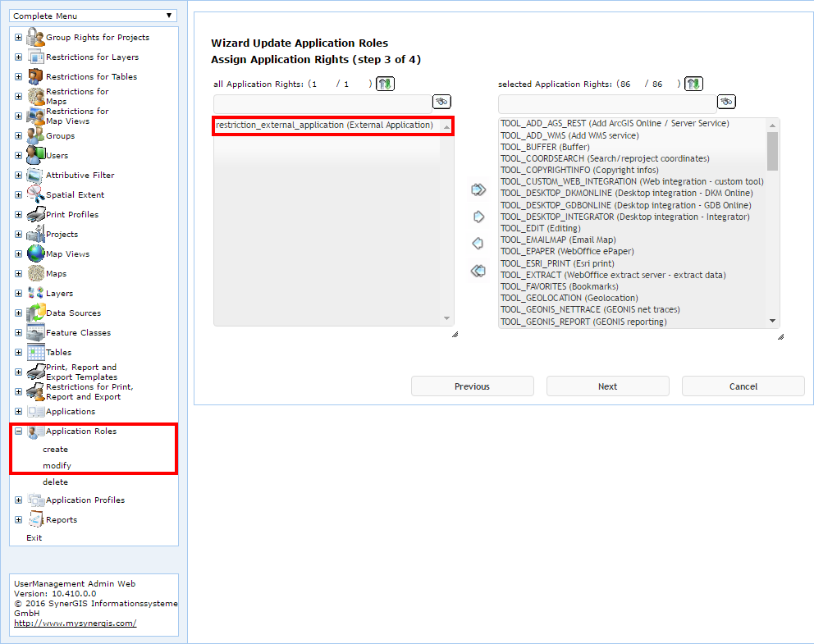
Task: Click the single left-arrow to remove a right
Action: pyautogui.click(x=478, y=243)
